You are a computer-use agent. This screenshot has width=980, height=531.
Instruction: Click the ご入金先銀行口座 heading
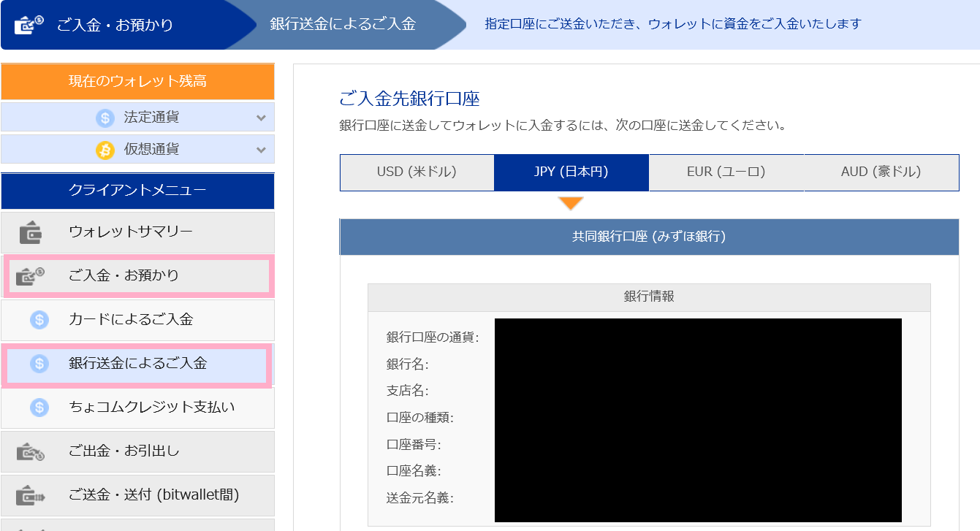[x=409, y=99]
